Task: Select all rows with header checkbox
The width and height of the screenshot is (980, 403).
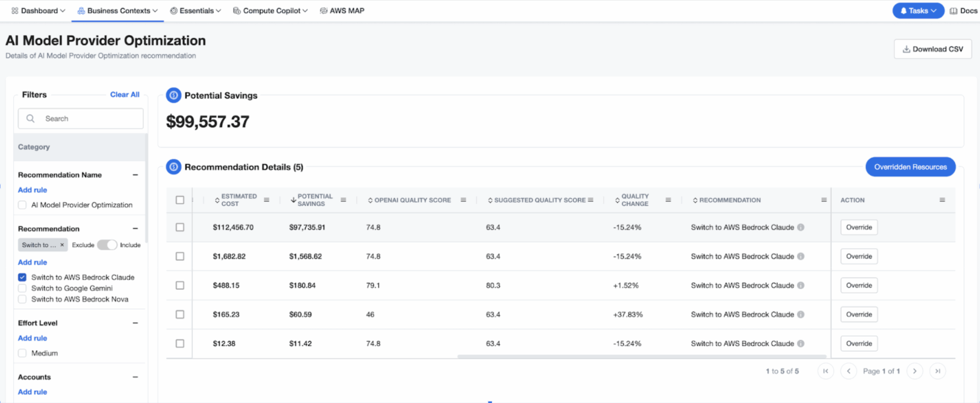Action: [x=180, y=200]
